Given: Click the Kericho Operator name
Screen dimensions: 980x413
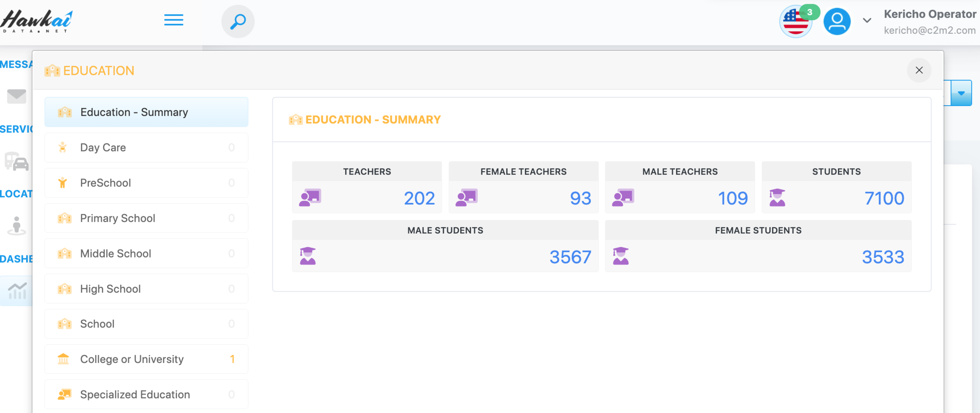Looking at the screenshot, I should coord(930,14).
